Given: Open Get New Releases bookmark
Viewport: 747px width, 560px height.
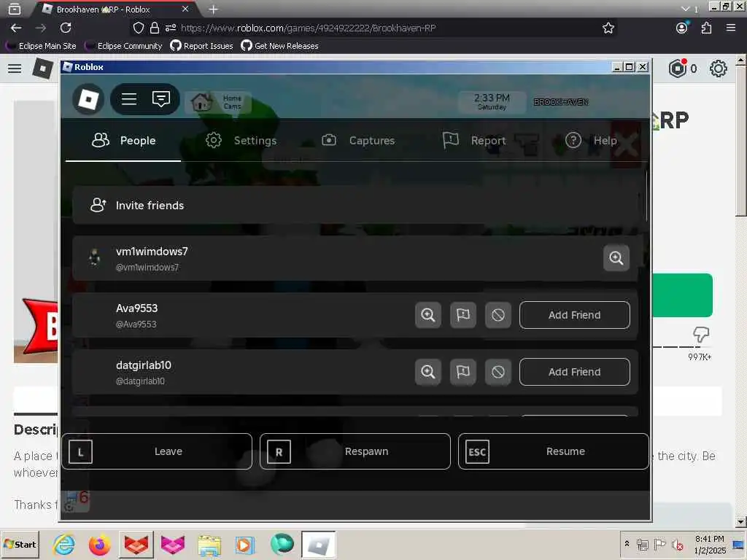Looking at the screenshot, I should [279, 46].
